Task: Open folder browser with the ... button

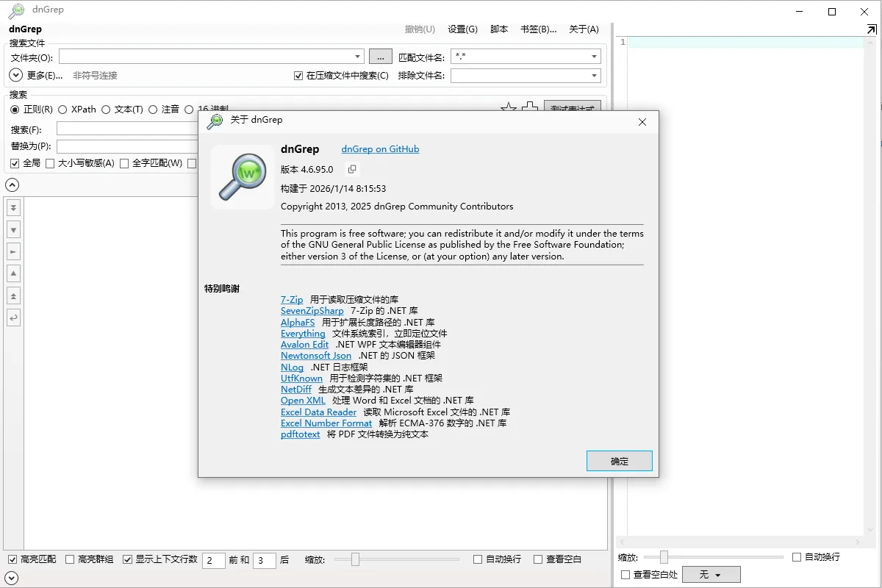Action: click(x=381, y=56)
